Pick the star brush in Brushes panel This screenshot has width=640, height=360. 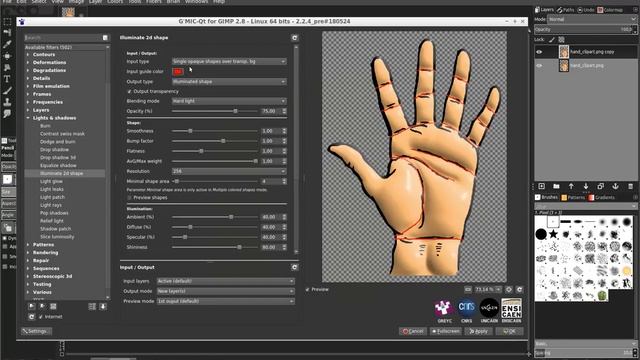point(553,234)
